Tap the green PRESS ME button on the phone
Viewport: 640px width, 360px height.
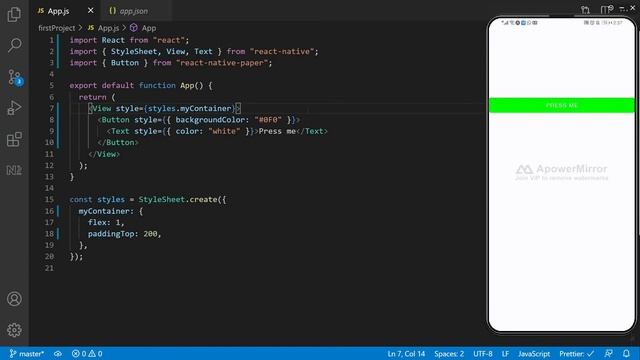click(x=562, y=105)
